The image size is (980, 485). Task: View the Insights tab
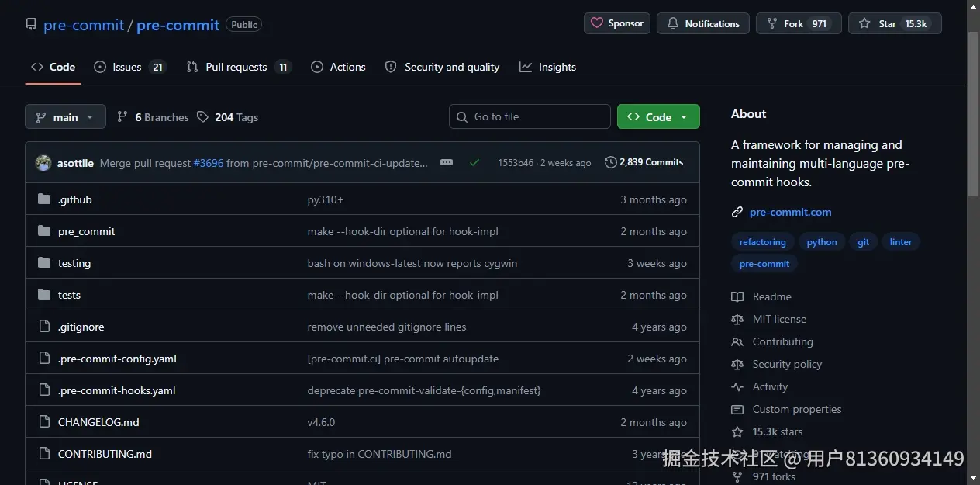548,67
